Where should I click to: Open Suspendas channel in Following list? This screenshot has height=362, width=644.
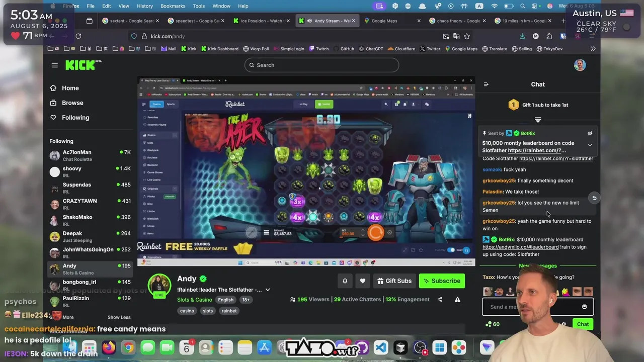(90, 188)
